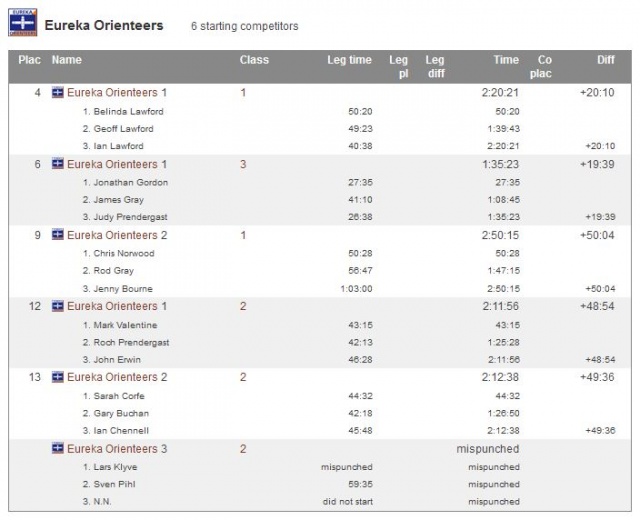The width and height of the screenshot is (640, 520).
Task: Sort by the Leg time column header
Action: (349, 60)
